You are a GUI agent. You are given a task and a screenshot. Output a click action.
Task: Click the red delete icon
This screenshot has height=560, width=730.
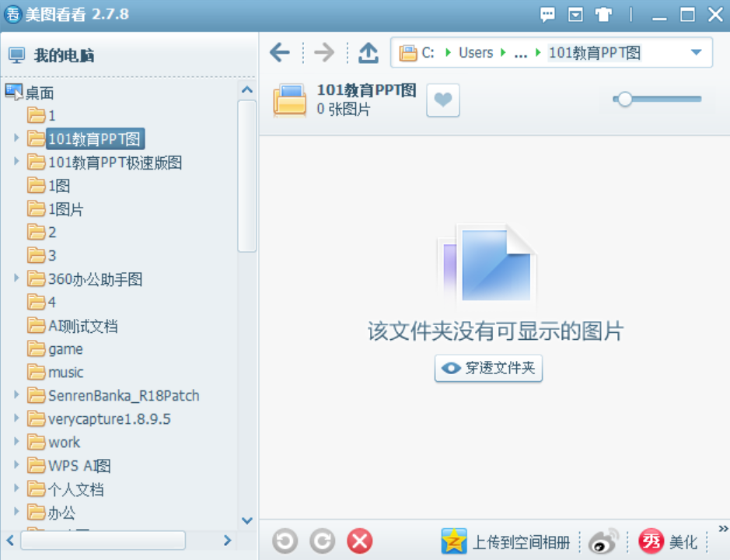[x=359, y=541]
